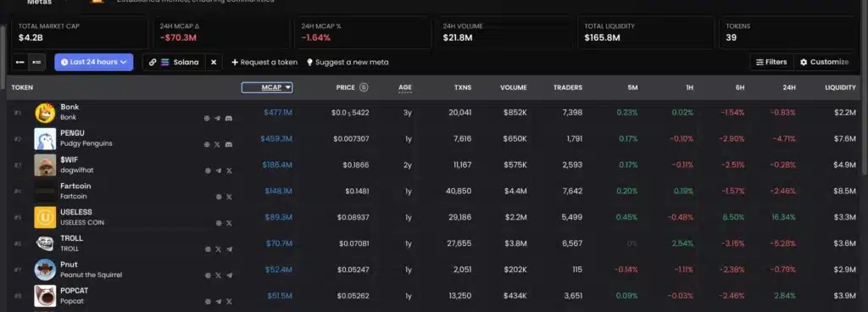
Task: Open Fartcoin's website globe icon
Action: pyautogui.click(x=219, y=197)
